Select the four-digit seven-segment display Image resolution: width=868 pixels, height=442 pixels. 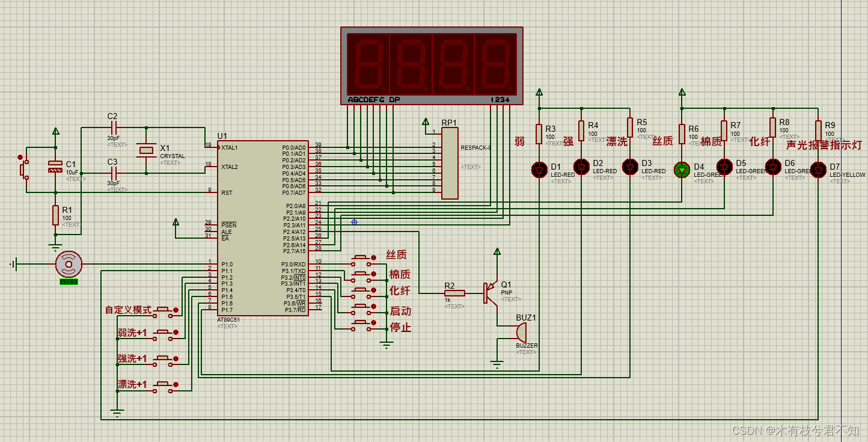pyautogui.click(x=432, y=65)
